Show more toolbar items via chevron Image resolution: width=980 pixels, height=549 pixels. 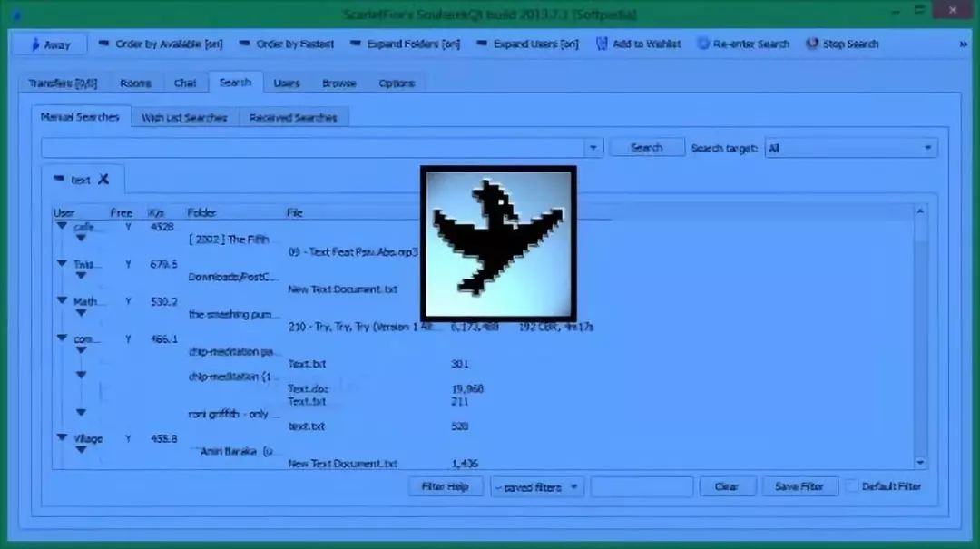(x=963, y=44)
